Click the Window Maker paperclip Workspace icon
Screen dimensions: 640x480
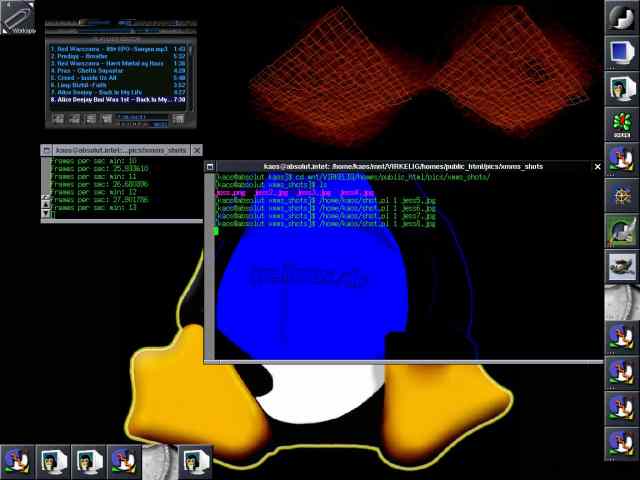tap(18, 18)
